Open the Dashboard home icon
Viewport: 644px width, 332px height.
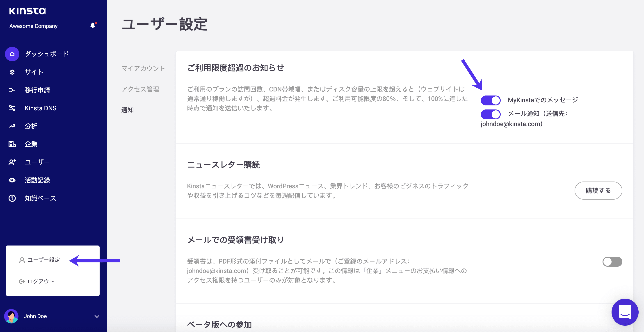point(12,54)
